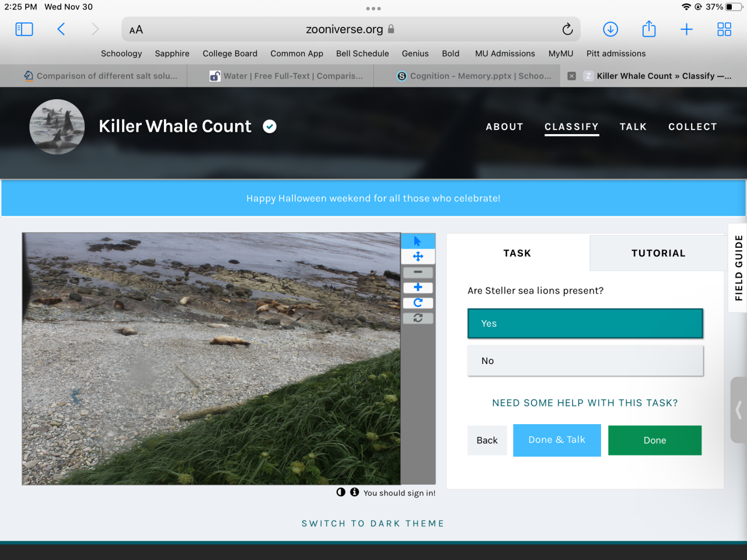Click the 'You should sign in!' text
This screenshot has width=747, height=560.
click(x=400, y=493)
